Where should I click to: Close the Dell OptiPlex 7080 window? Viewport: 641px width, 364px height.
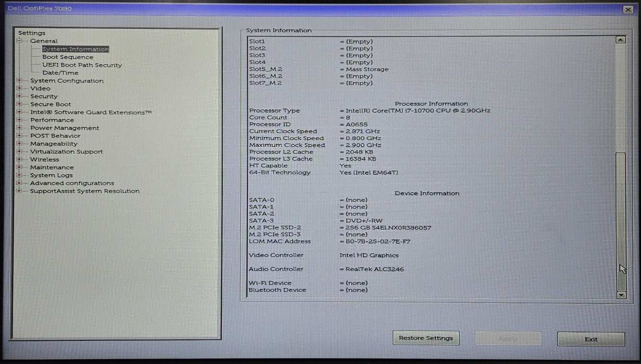(x=627, y=9)
